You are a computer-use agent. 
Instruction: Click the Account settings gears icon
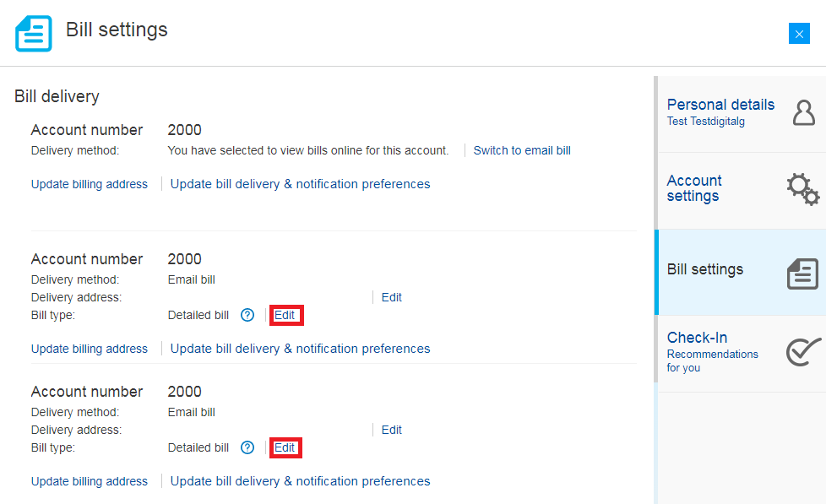(x=802, y=189)
